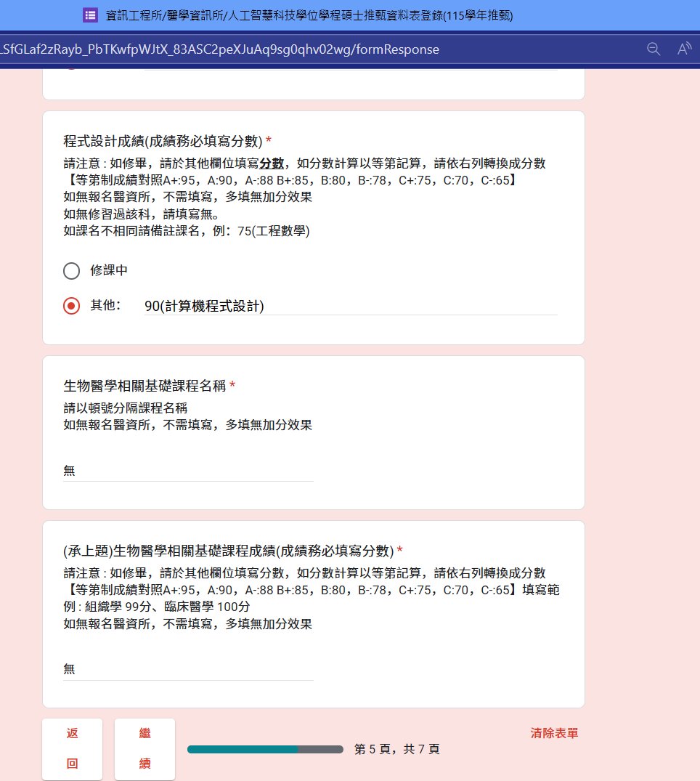Click the 生物醫學相關基礎課程名稱 question title
This screenshot has height=781, width=700.
click(x=145, y=386)
